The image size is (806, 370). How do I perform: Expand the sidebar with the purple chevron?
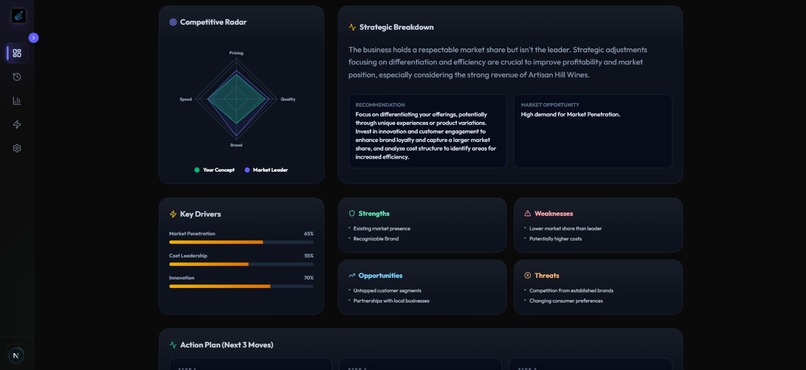pyautogui.click(x=33, y=38)
